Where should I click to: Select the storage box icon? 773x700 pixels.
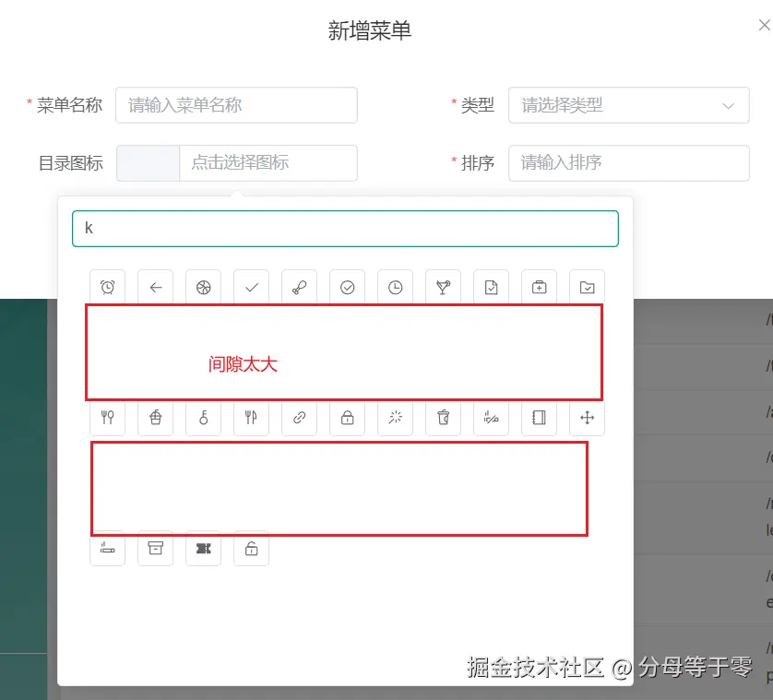point(155,548)
